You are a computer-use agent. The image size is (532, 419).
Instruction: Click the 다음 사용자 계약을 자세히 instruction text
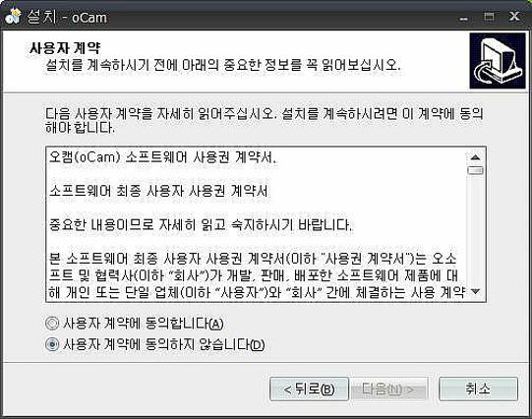264,120
